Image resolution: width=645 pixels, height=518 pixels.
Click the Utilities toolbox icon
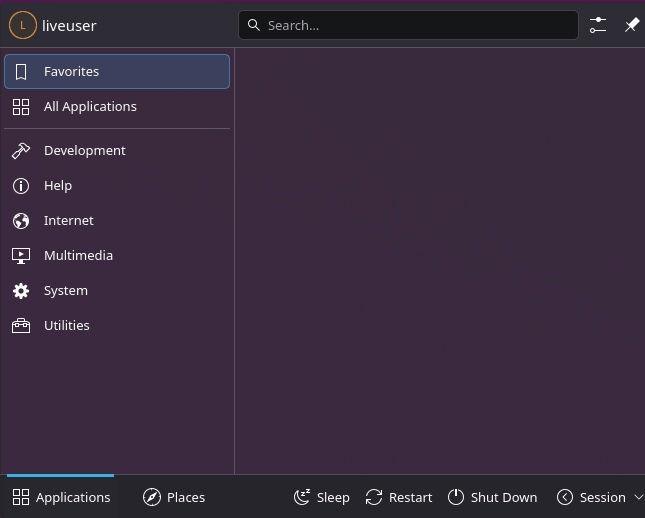[x=21, y=326]
